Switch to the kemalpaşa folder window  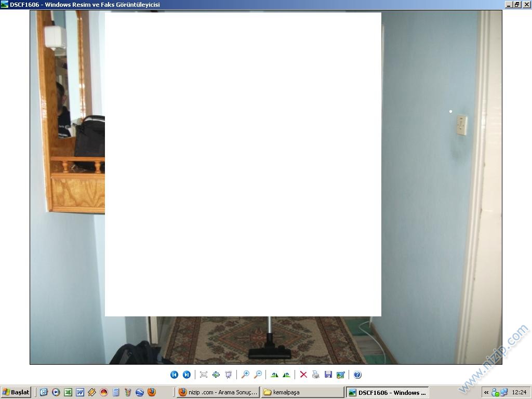click(x=303, y=392)
